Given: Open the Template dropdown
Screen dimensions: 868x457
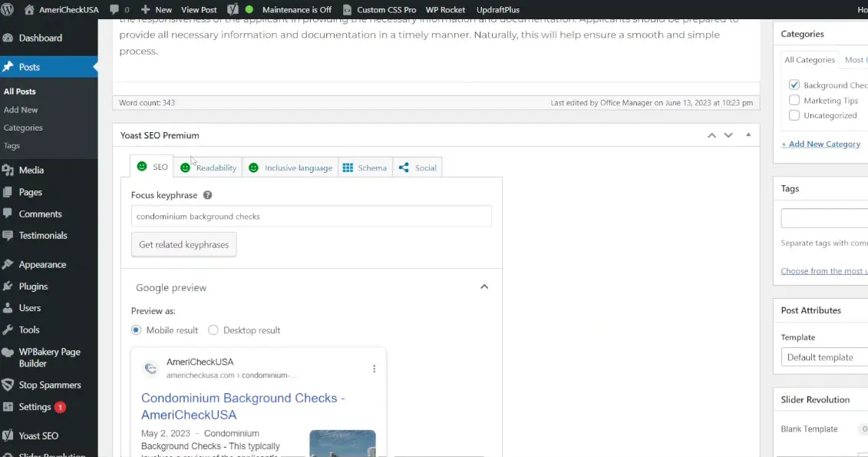Looking at the screenshot, I should tap(824, 357).
